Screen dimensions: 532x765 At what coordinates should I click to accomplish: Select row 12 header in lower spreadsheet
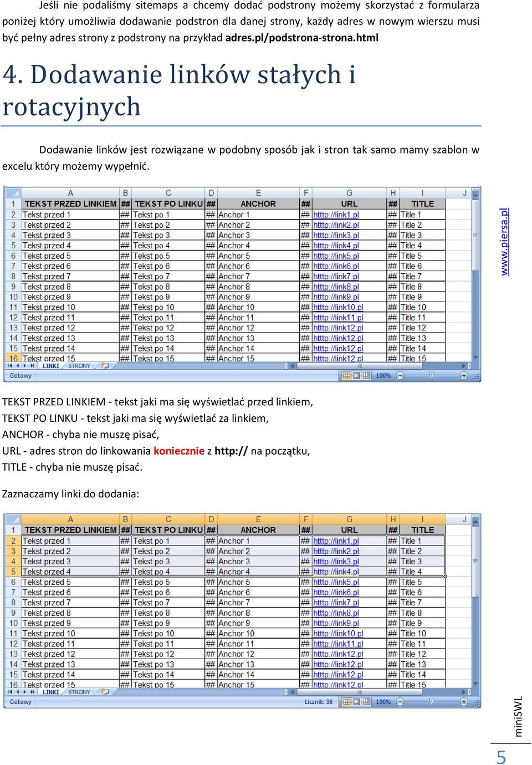[13, 644]
